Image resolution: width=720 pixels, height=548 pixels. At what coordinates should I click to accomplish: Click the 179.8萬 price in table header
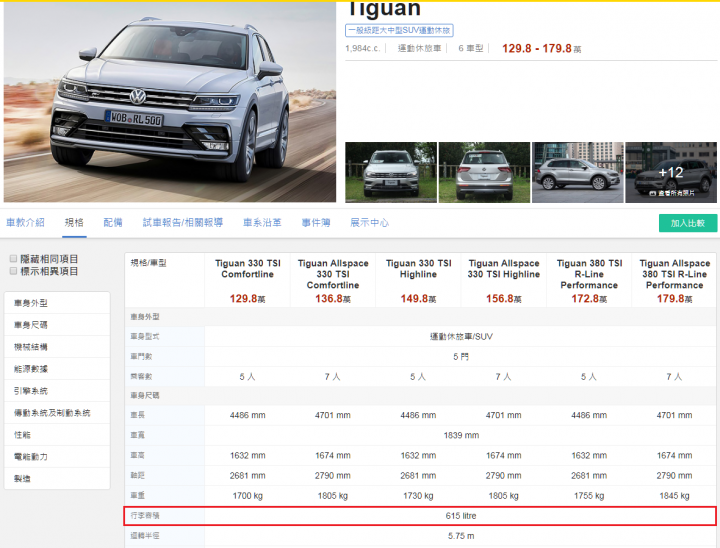click(675, 299)
